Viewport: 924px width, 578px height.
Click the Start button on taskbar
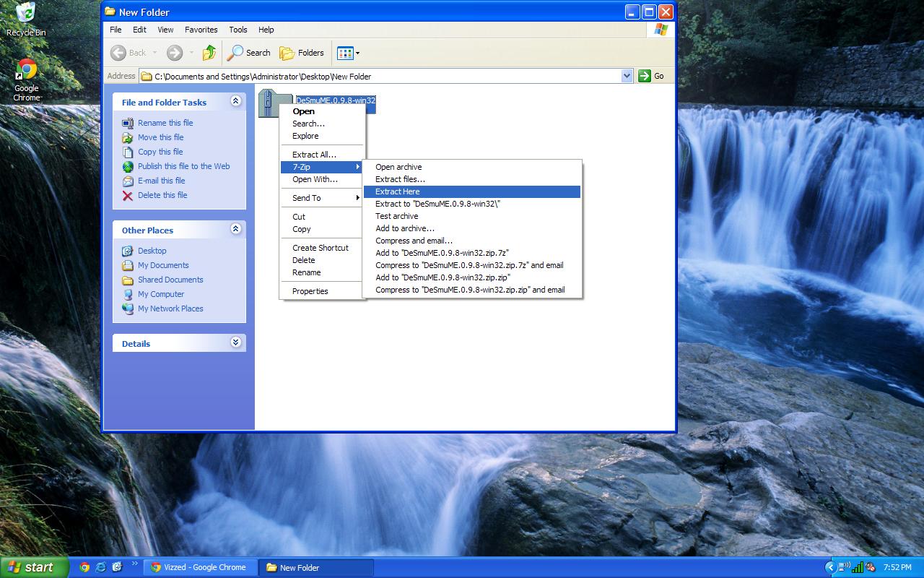[34, 567]
